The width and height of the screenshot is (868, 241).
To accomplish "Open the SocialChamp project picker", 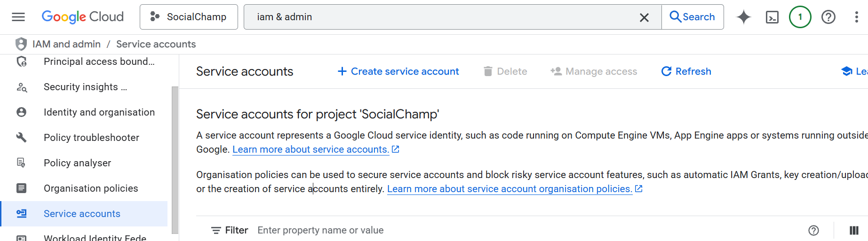I will [189, 17].
